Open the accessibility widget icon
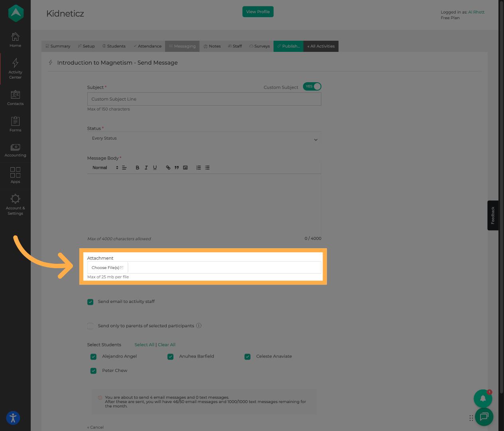This screenshot has width=504, height=431. (x=13, y=418)
